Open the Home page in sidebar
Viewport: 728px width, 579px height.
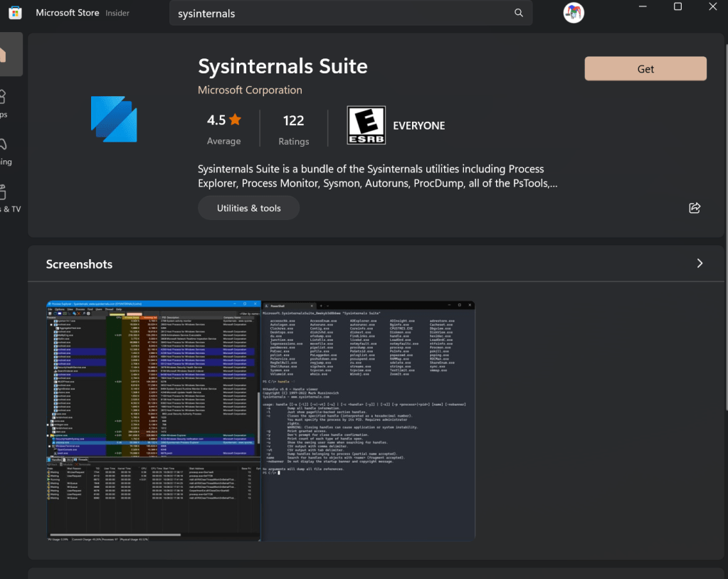point(7,54)
